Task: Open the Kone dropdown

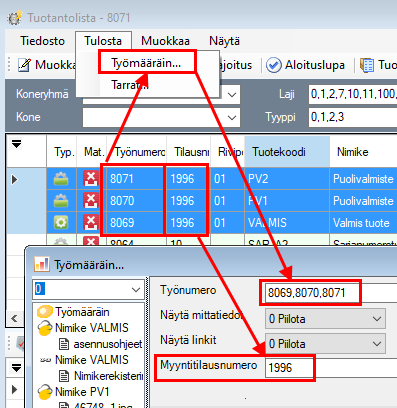Action: click(161, 117)
